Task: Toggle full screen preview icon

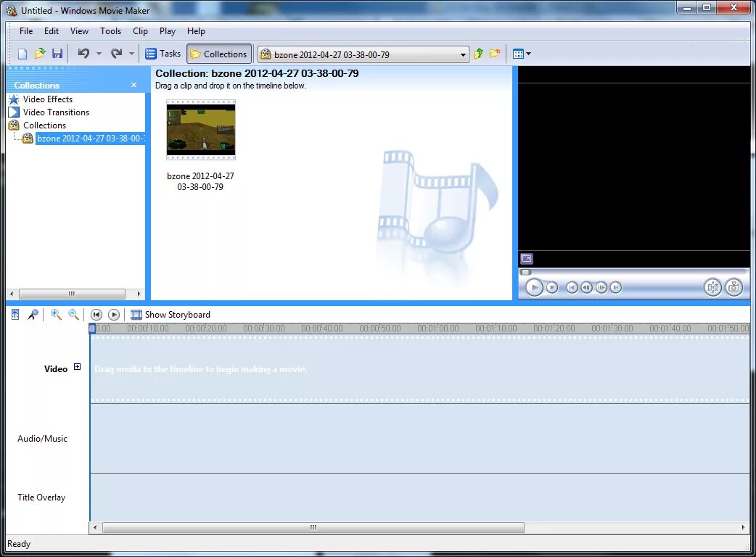Action: [527, 259]
